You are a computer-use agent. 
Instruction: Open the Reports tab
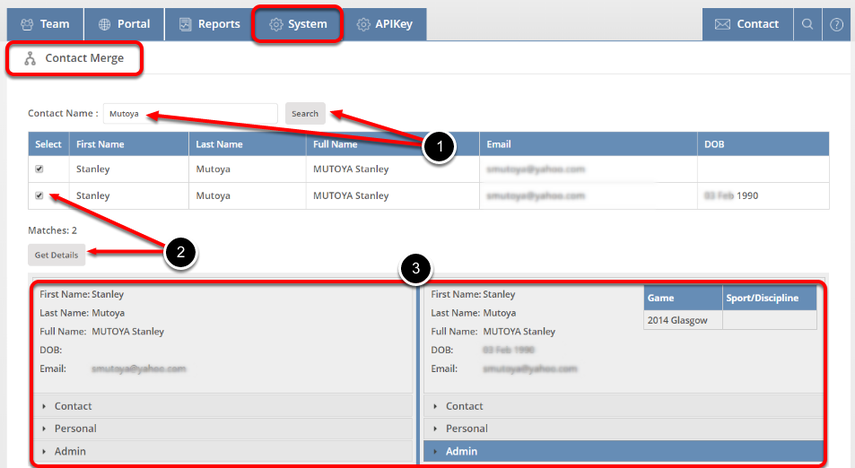210,24
